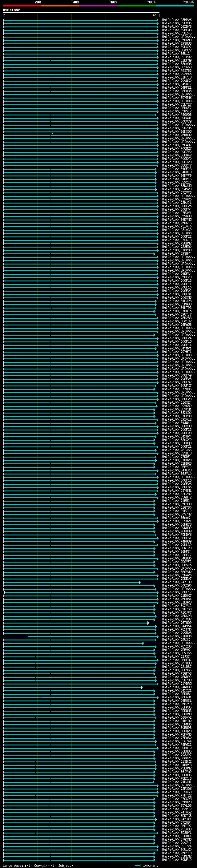Image resolution: width=197 pixels, height=868 pixels.
Task: Click the red 20% identity legend segment
Action: [x=22, y=6]
